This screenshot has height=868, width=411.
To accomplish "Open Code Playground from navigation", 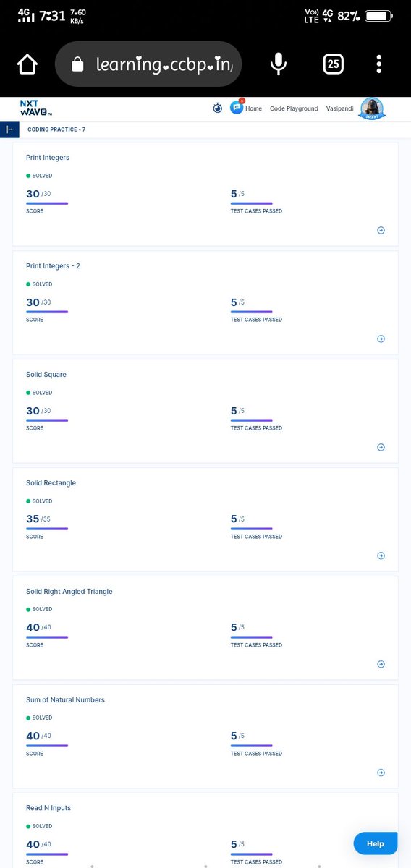I will coord(294,109).
